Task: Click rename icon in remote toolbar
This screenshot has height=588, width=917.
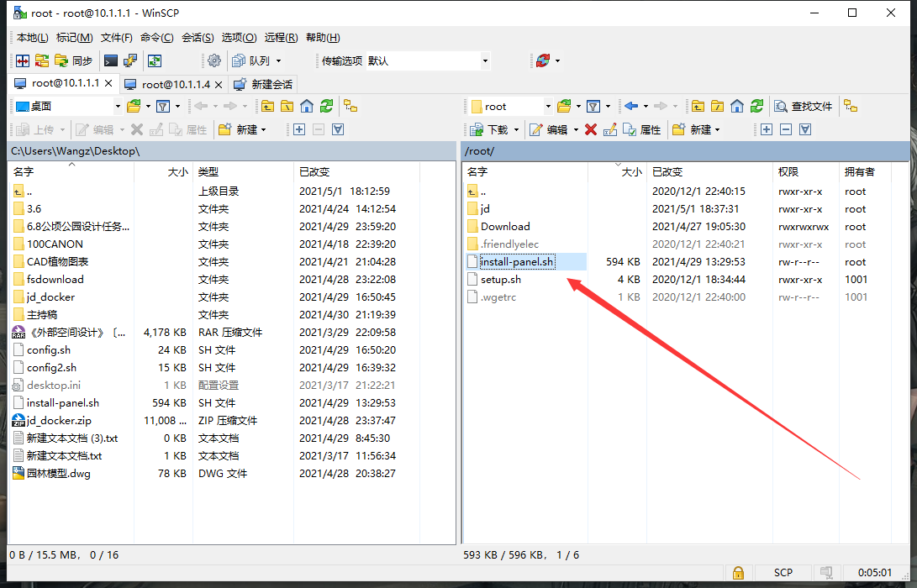Action: coord(610,129)
